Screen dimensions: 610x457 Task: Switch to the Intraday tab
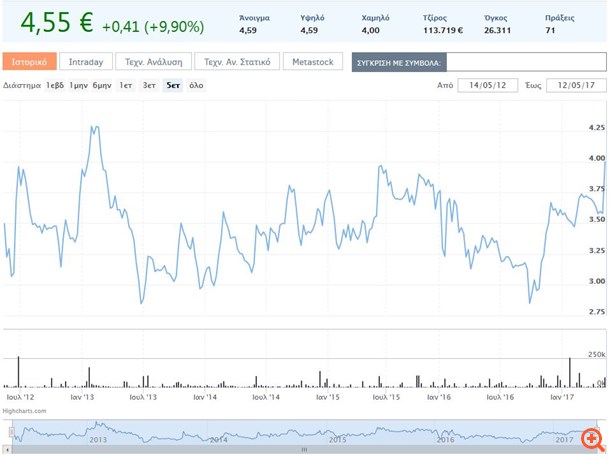point(86,62)
